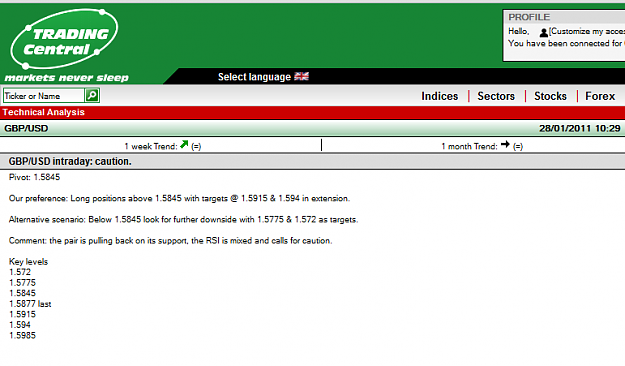Open the Stocks menu
The height and width of the screenshot is (366, 625).
pyautogui.click(x=550, y=96)
